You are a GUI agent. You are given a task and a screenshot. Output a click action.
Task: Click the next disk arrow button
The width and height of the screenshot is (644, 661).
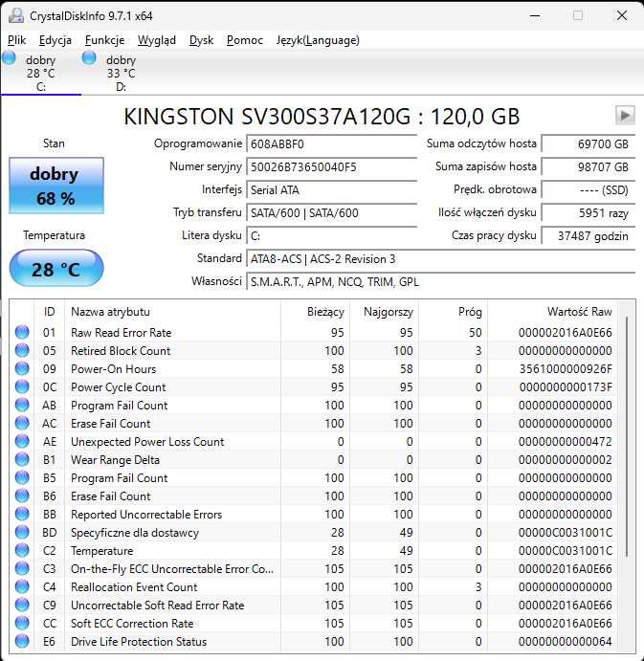tap(625, 115)
